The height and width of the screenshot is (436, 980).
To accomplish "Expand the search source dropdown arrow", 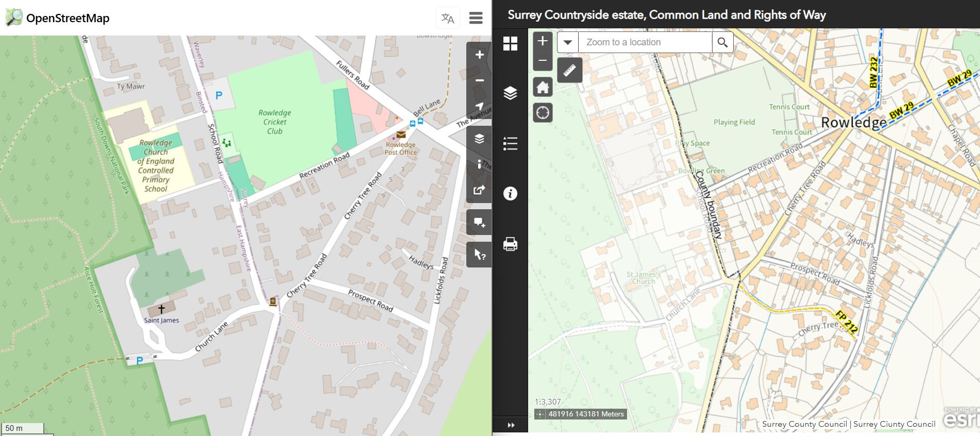I will tap(568, 42).
